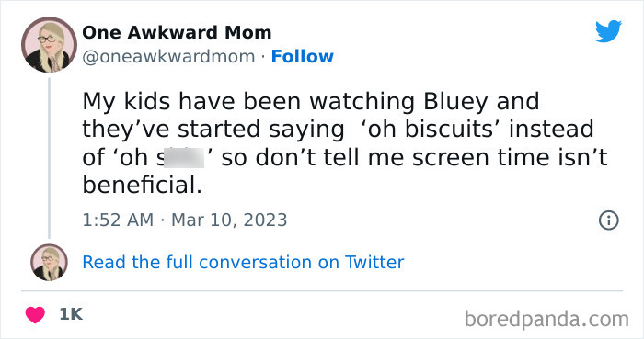Screen dimensions: 644x339
Task: Click the One Awkward Mom display name
Action: pyautogui.click(x=177, y=32)
